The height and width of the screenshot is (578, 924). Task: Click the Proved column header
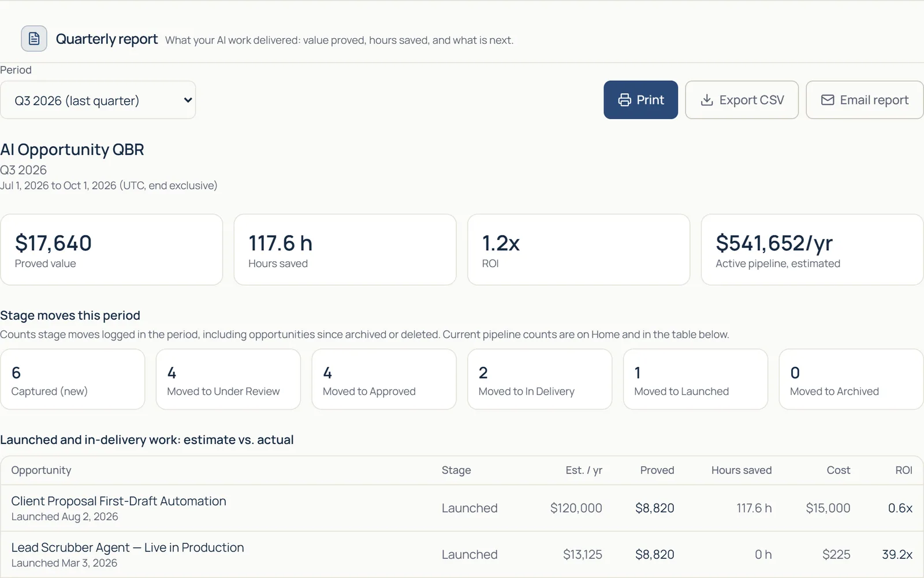pyautogui.click(x=657, y=470)
